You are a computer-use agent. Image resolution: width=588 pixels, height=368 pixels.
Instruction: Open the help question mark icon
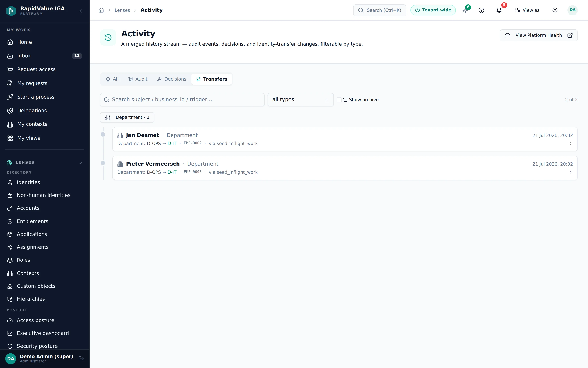click(481, 10)
